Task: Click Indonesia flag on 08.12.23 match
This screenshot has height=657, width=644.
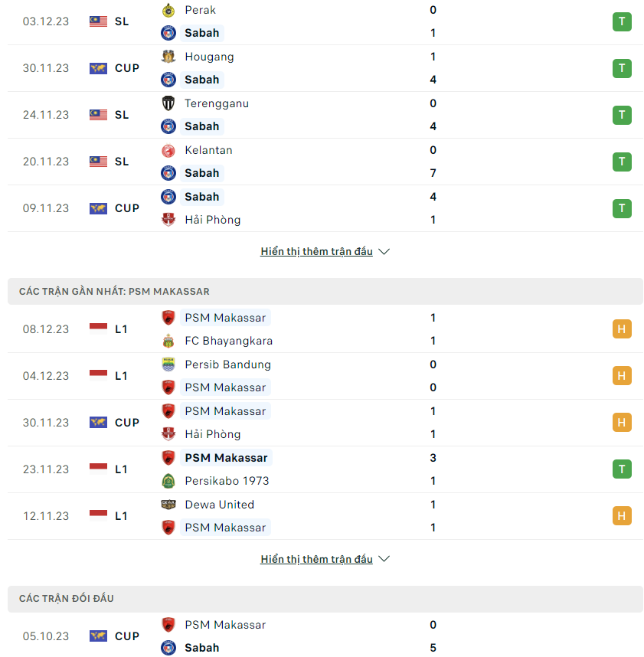Action: pos(99,329)
